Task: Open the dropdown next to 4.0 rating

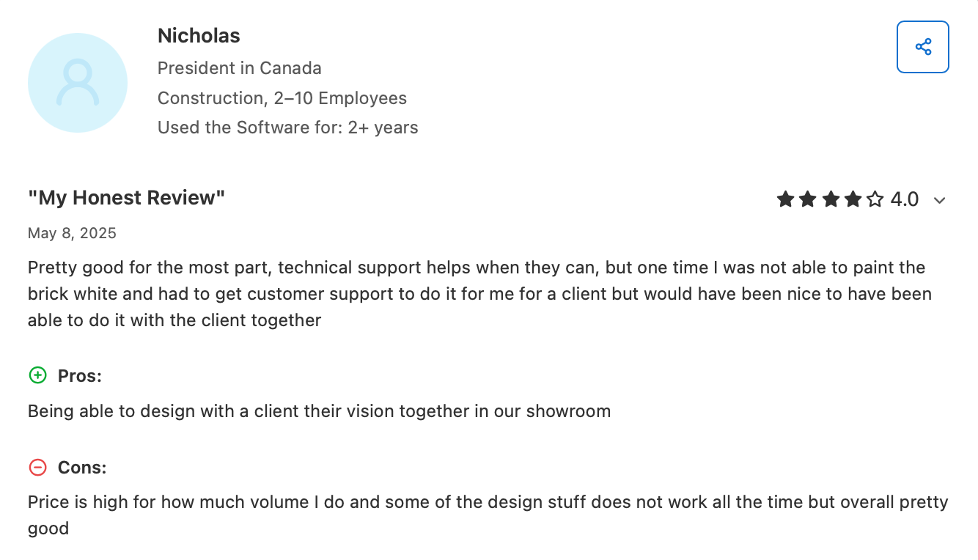Action: pyautogui.click(x=940, y=199)
